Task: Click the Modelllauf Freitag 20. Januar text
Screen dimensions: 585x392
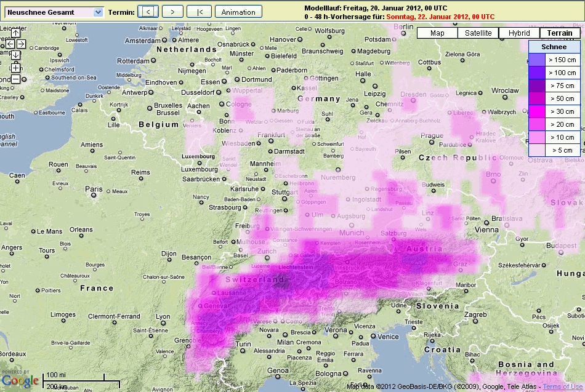Action: point(376,8)
